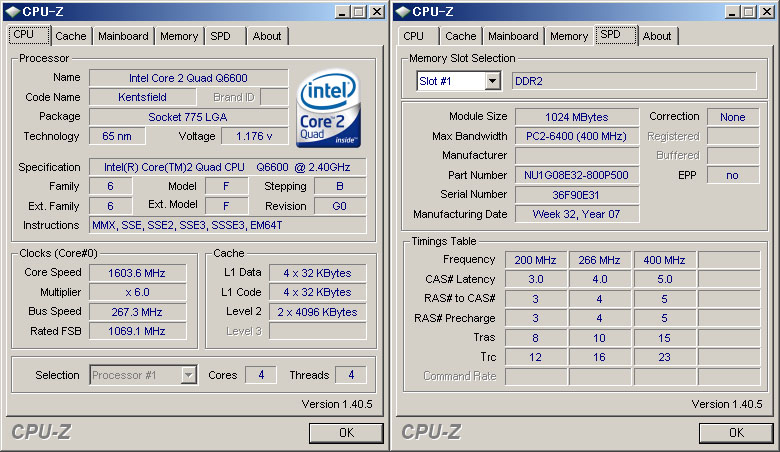Open the Cache tab in right CPU-Z window
The width and height of the screenshot is (780, 452).
click(461, 36)
